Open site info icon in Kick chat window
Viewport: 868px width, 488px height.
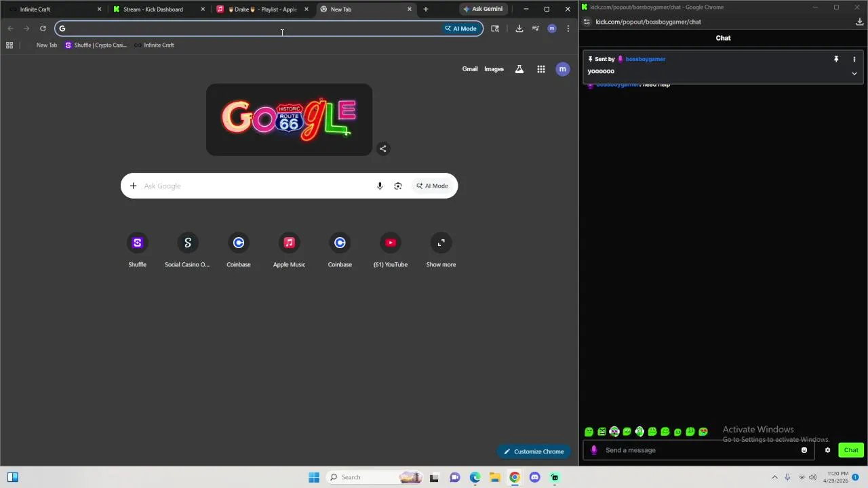pyautogui.click(x=587, y=22)
